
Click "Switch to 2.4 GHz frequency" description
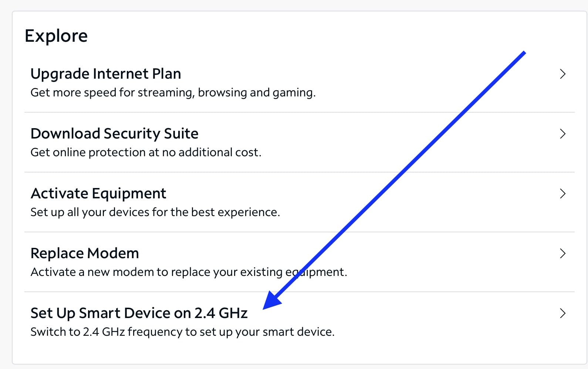point(182,332)
